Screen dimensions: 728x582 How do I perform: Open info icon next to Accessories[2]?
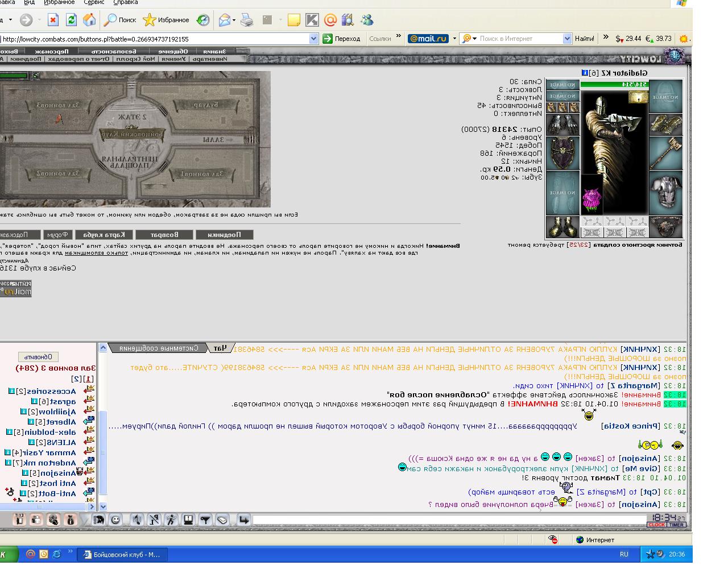[11, 391]
